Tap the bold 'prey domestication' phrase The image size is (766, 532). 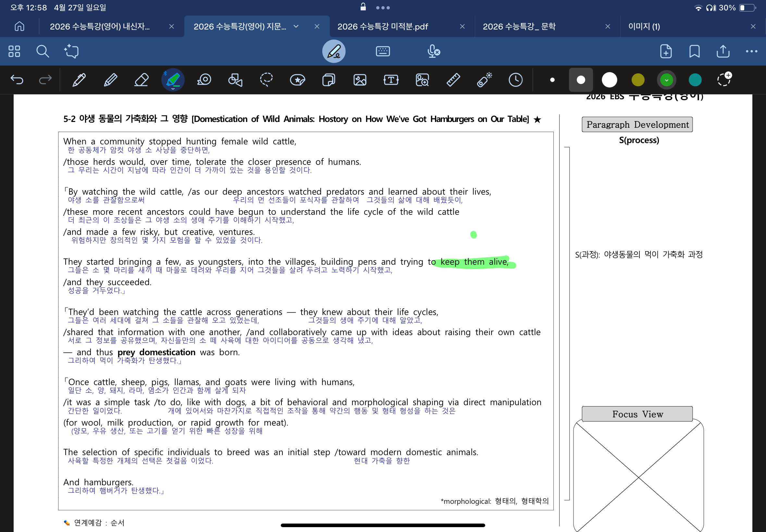pos(156,352)
